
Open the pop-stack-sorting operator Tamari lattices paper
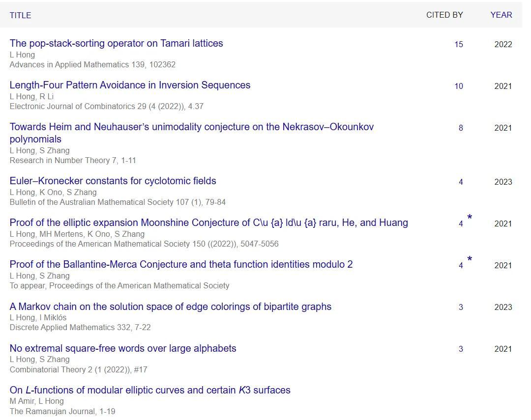pyautogui.click(x=116, y=43)
